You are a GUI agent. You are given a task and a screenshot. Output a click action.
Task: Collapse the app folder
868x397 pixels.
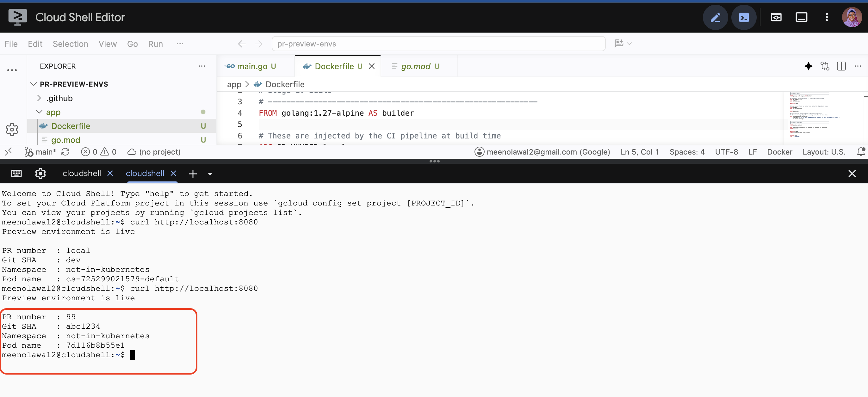click(53, 112)
